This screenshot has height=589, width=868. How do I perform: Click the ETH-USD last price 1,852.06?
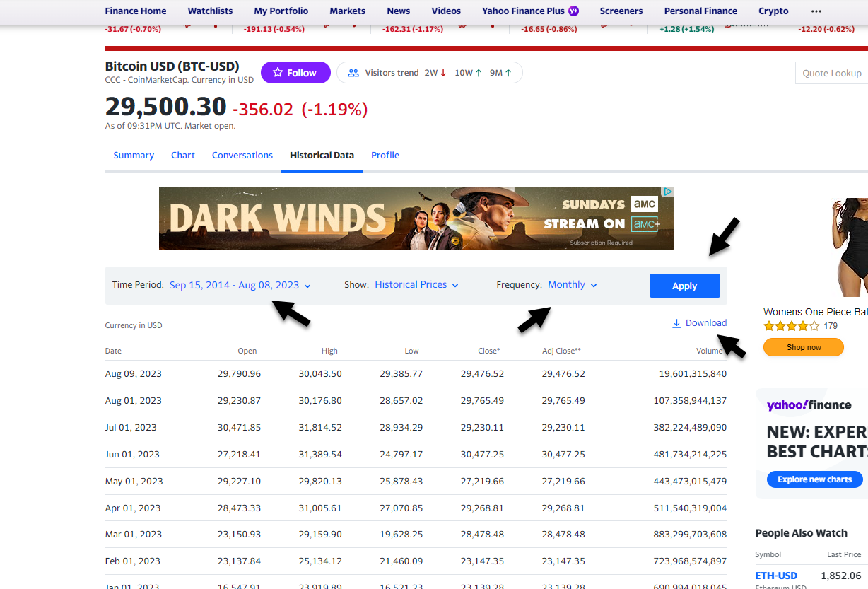click(x=841, y=576)
